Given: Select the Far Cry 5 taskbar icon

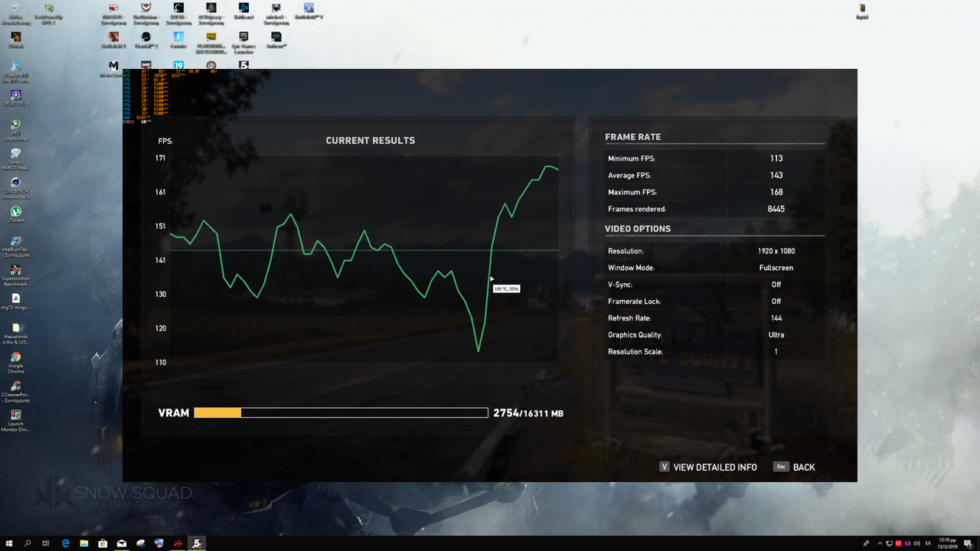Looking at the screenshot, I should pos(197,543).
